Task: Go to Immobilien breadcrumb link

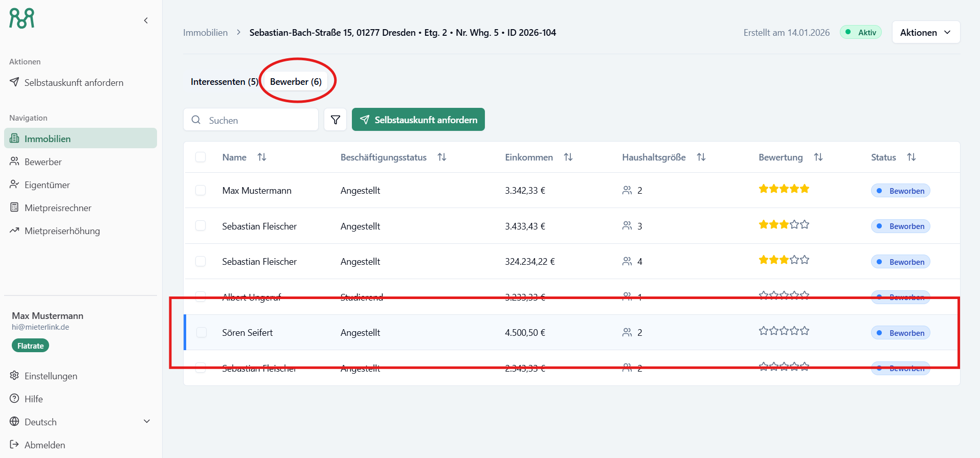Action: coord(205,33)
